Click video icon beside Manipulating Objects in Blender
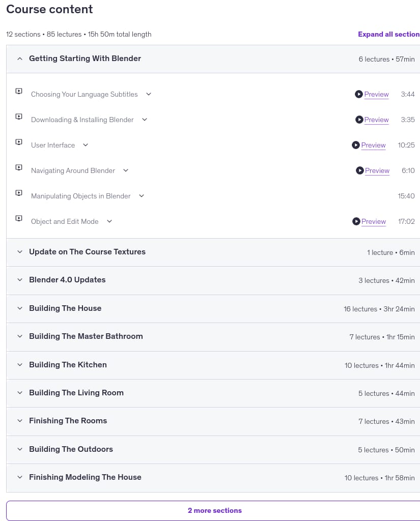 coord(19,193)
